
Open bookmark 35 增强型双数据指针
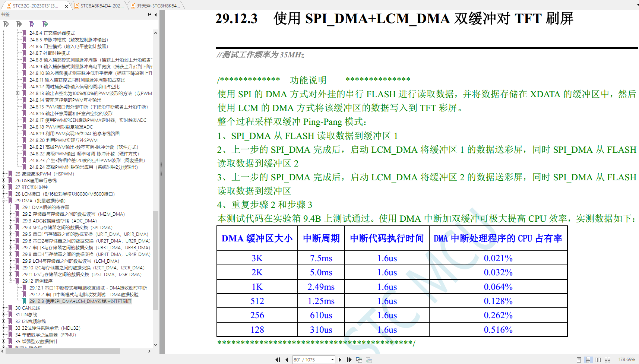point(37,342)
